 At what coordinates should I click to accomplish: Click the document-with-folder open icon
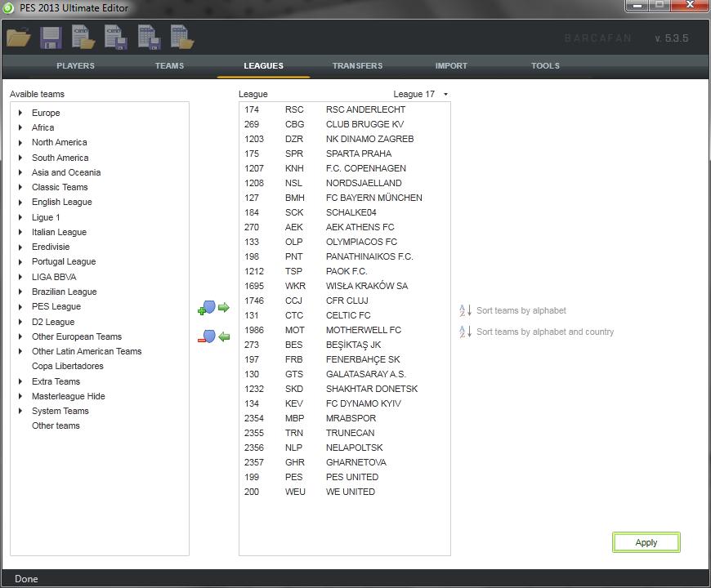(x=83, y=37)
